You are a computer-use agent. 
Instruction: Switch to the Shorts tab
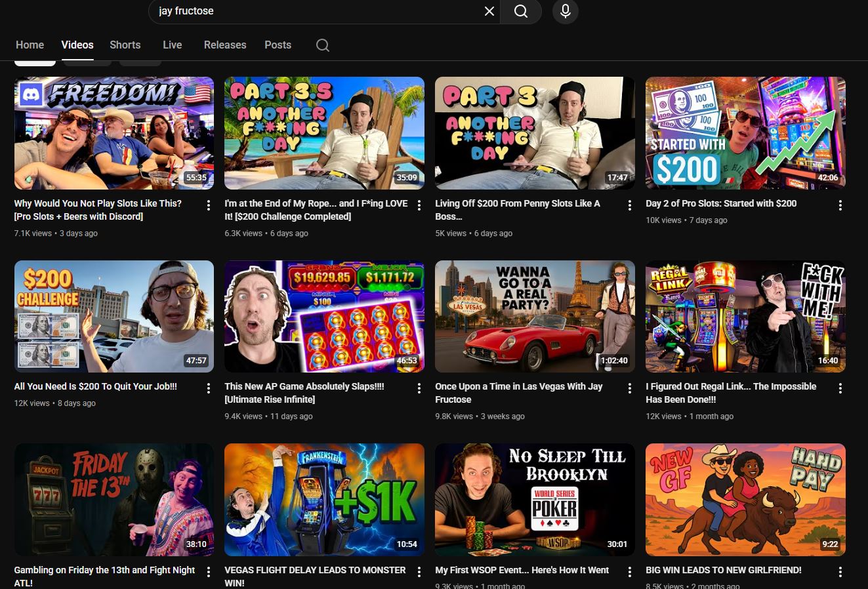click(125, 45)
